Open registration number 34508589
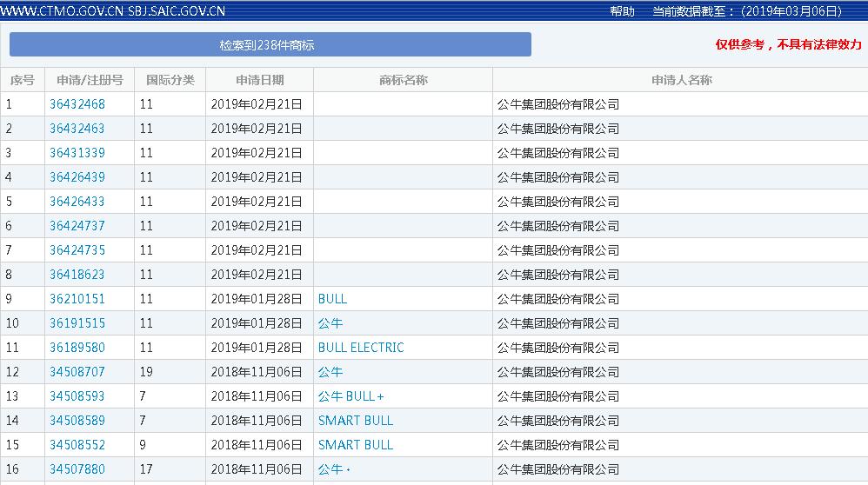Viewport: 868px width, 485px height. (77, 421)
